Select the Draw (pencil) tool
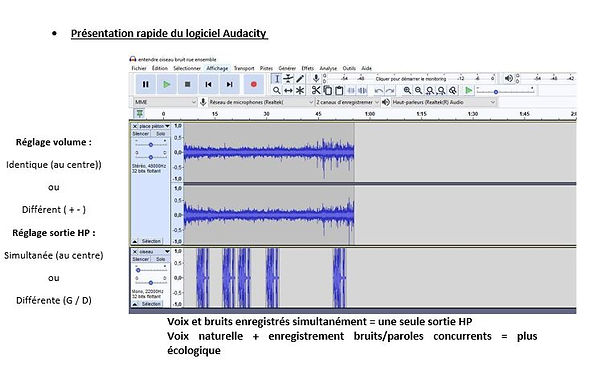 (300, 79)
